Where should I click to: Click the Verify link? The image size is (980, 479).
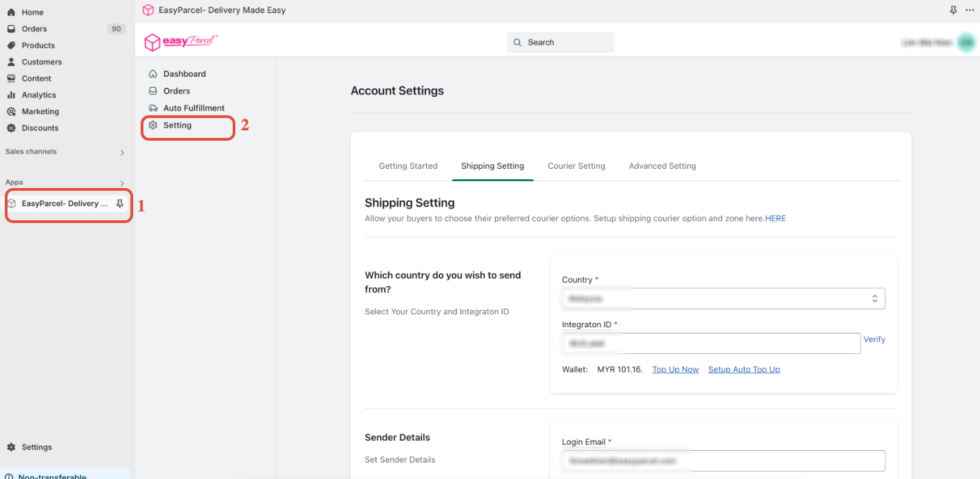[874, 340]
